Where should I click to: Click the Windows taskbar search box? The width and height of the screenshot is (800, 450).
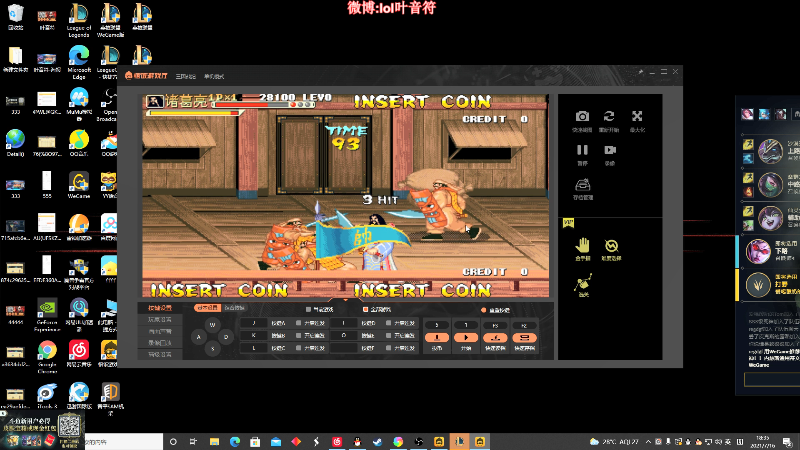[x=123, y=442]
